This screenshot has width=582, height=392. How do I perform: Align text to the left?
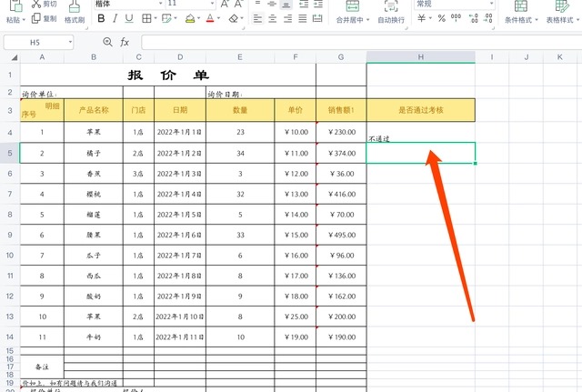point(257,18)
